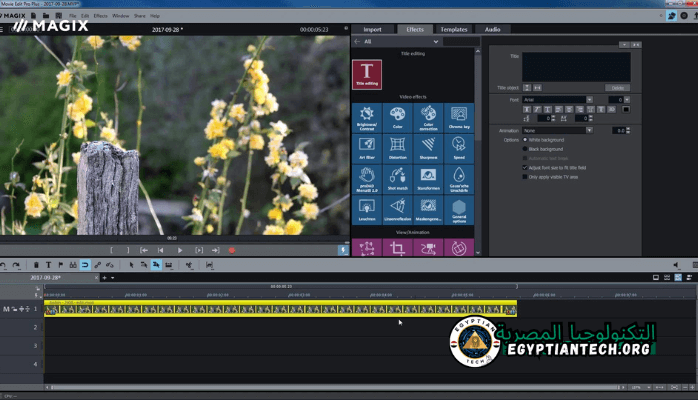Viewport: 698px width, 400px height.
Task: Open the Window menu
Action: (x=121, y=16)
